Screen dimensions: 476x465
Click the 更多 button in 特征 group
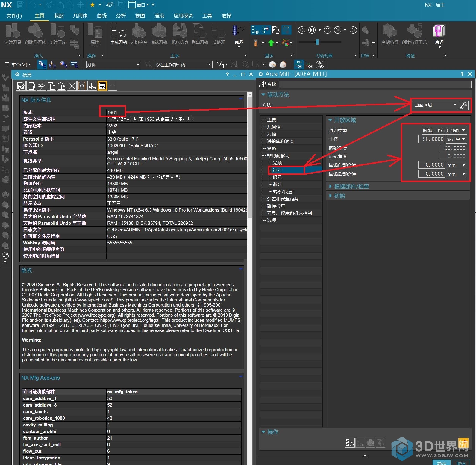(439, 35)
